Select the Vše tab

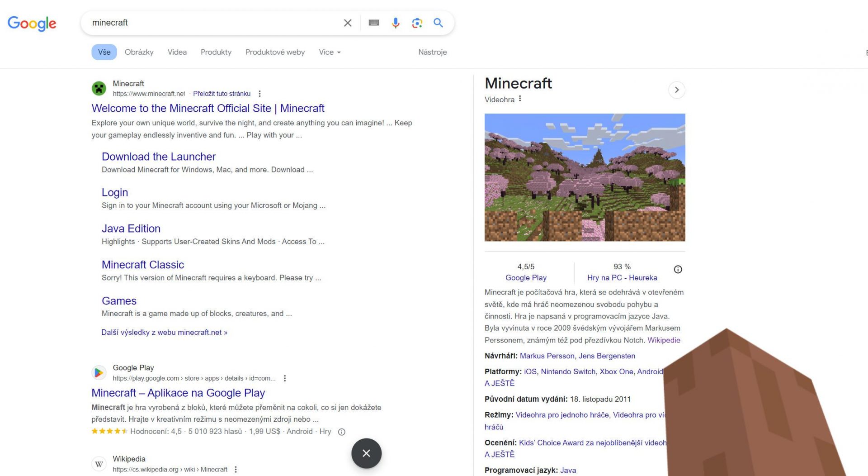104,52
